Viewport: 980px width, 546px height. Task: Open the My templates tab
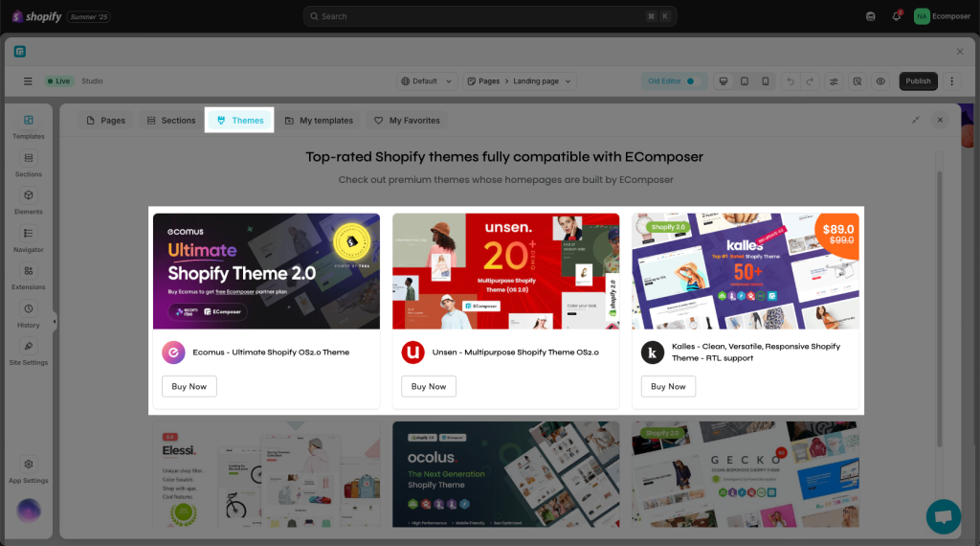point(319,120)
